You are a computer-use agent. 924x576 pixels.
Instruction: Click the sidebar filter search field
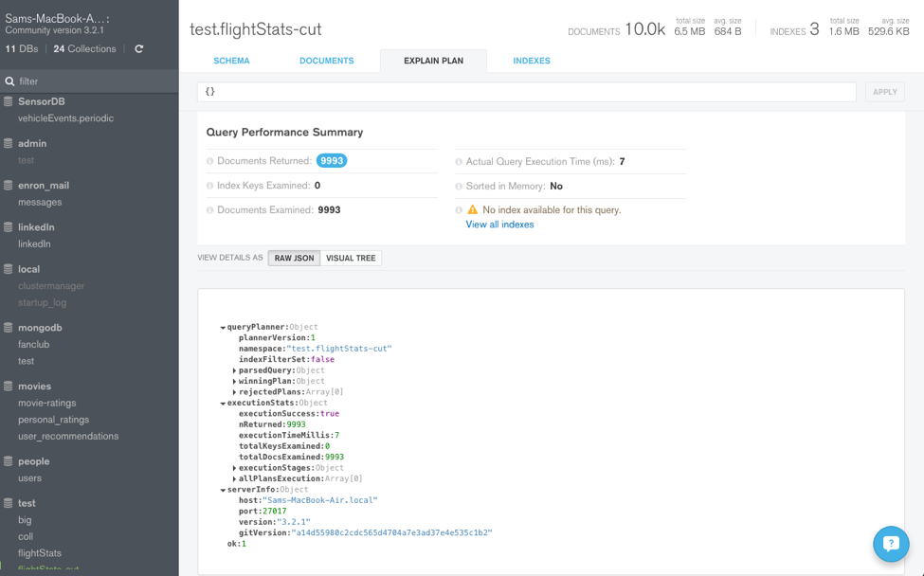90,81
